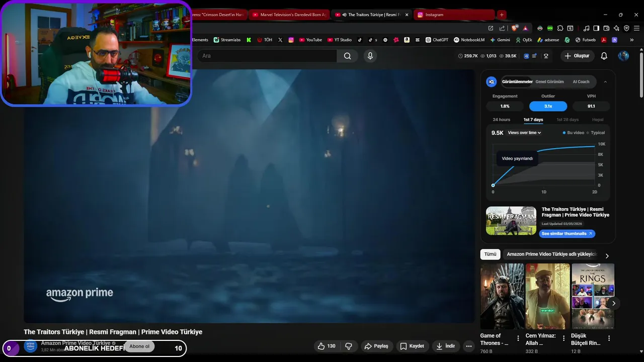Show more filter chips arrow
The image size is (644, 362).
(607, 255)
